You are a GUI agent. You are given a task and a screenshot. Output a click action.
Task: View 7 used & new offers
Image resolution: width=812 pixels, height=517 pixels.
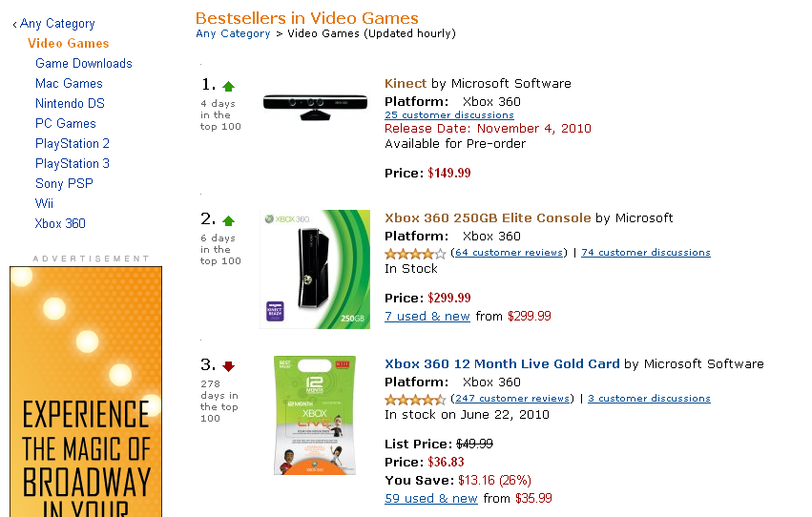click(x=427, y=316)
